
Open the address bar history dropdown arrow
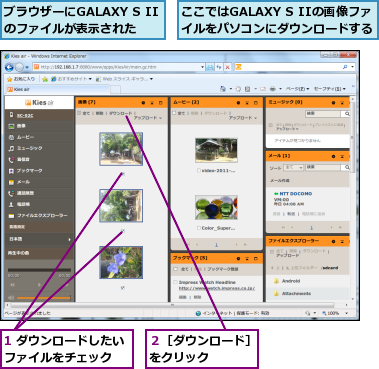click(202, 67)
